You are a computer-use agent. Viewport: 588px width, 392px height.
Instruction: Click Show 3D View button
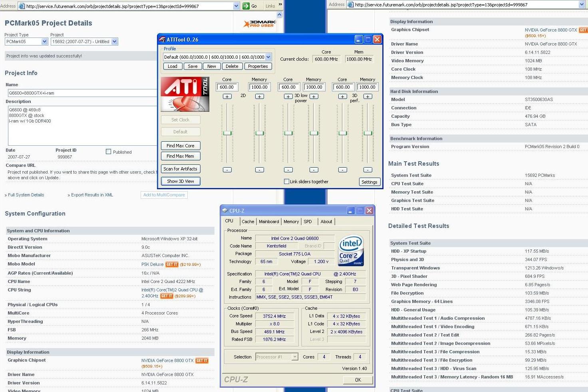point(181,181)
